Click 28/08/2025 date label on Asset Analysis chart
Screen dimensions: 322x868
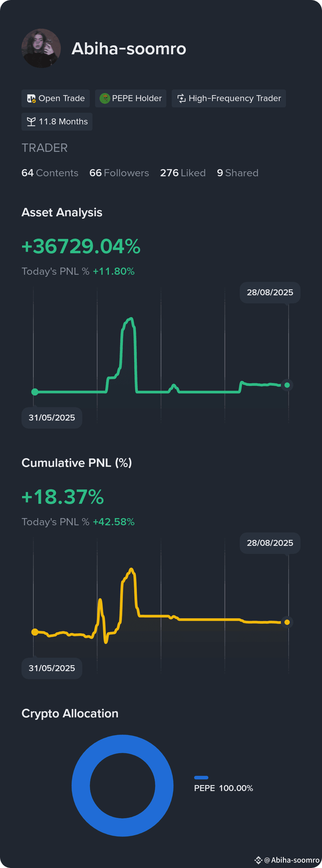(x=270, y=293)
